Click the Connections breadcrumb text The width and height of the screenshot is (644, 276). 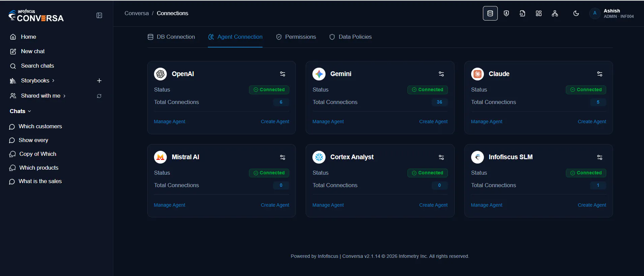tap(173, 13)
